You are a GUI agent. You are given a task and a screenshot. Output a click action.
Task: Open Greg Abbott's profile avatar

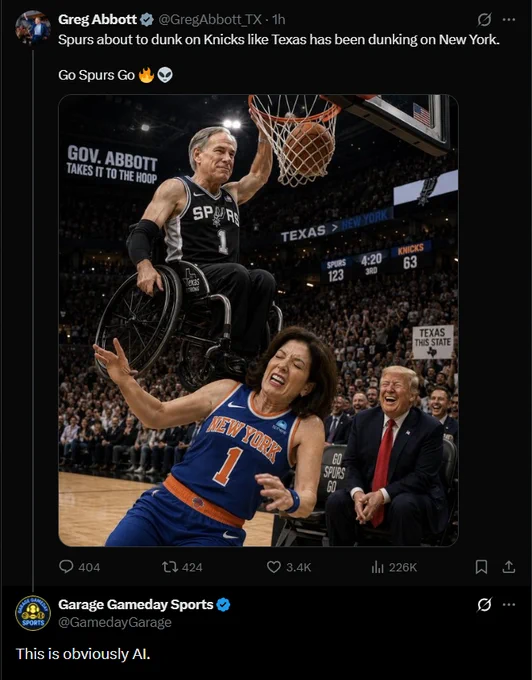[x=33, y=28]
